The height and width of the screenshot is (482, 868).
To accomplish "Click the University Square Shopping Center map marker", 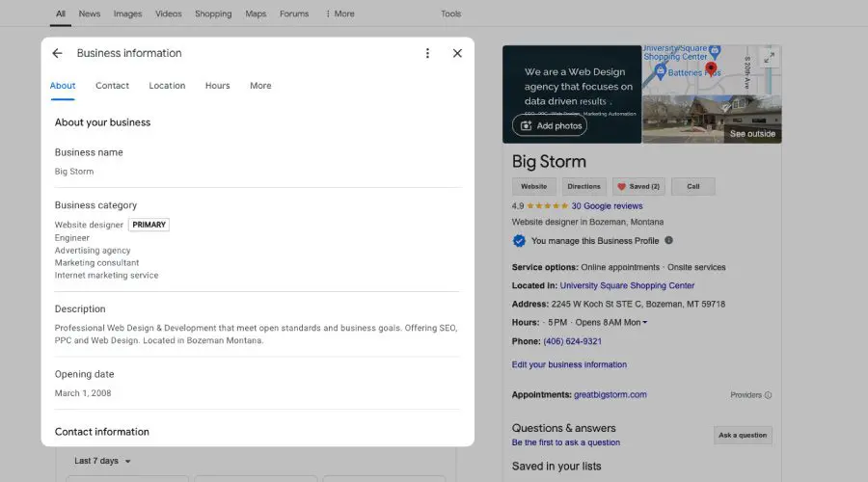I will [715, 52].
